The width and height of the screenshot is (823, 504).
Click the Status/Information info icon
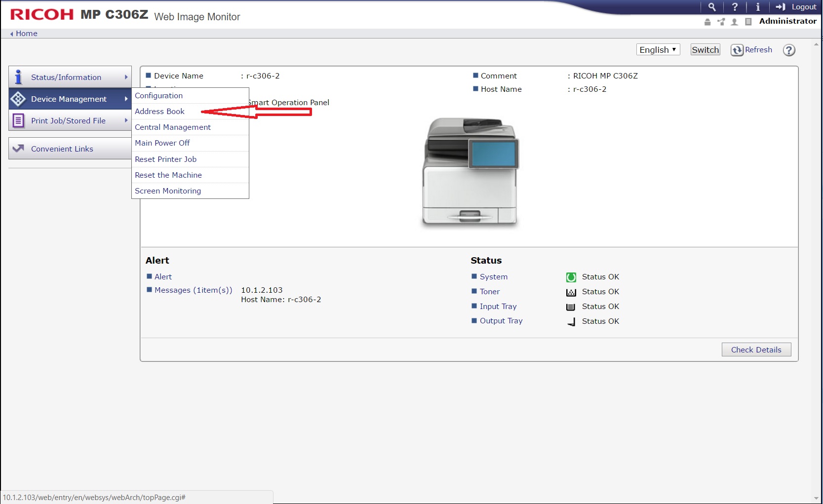coord(18,77)
